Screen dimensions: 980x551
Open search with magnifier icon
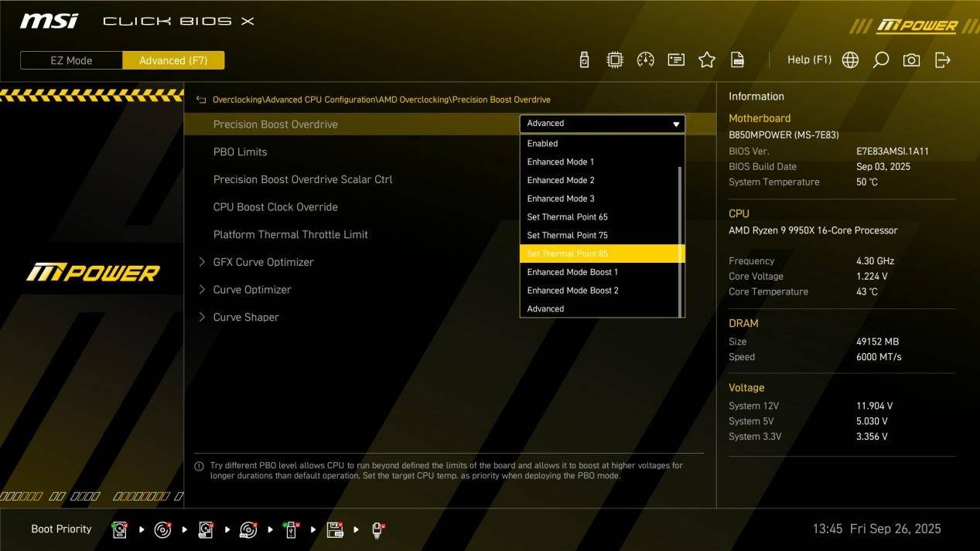pos(881,60)
